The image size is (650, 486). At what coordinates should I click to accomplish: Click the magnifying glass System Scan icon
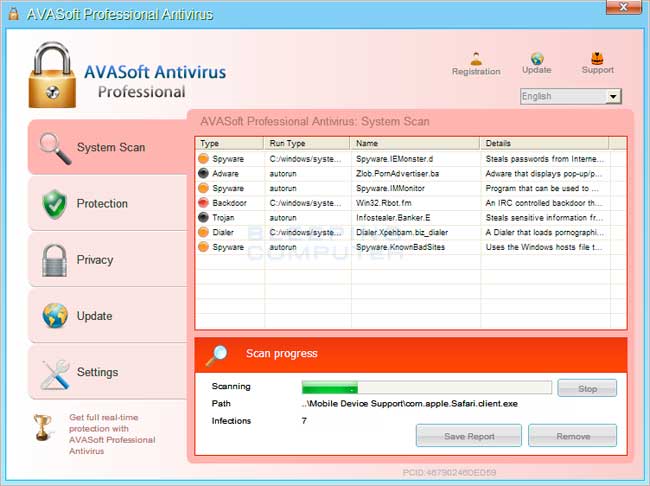tap(55, 148)
